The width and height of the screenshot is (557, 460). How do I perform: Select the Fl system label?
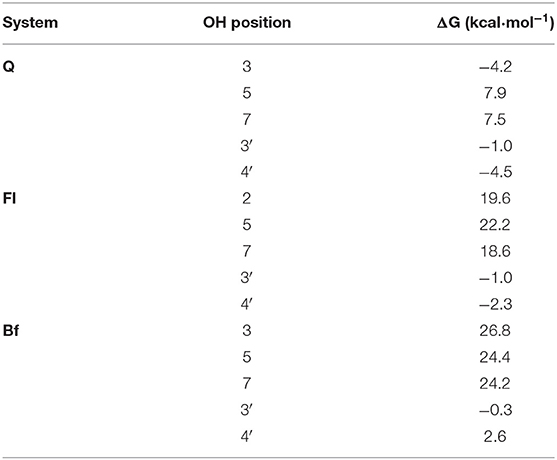(9, 199)
